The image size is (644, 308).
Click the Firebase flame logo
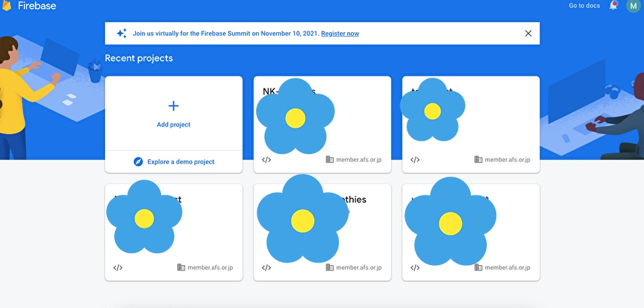pos(6,5)
